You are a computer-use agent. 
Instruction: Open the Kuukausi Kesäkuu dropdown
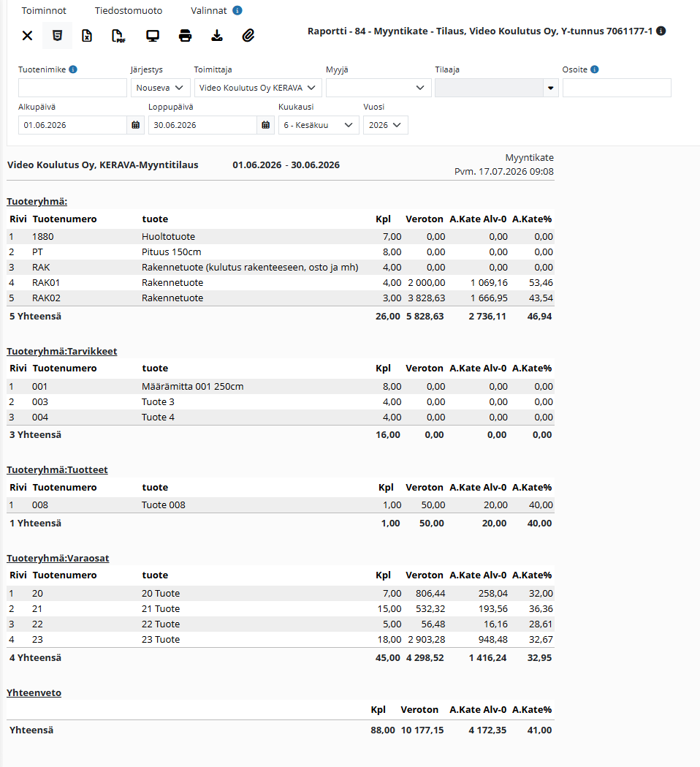[319, 125]
